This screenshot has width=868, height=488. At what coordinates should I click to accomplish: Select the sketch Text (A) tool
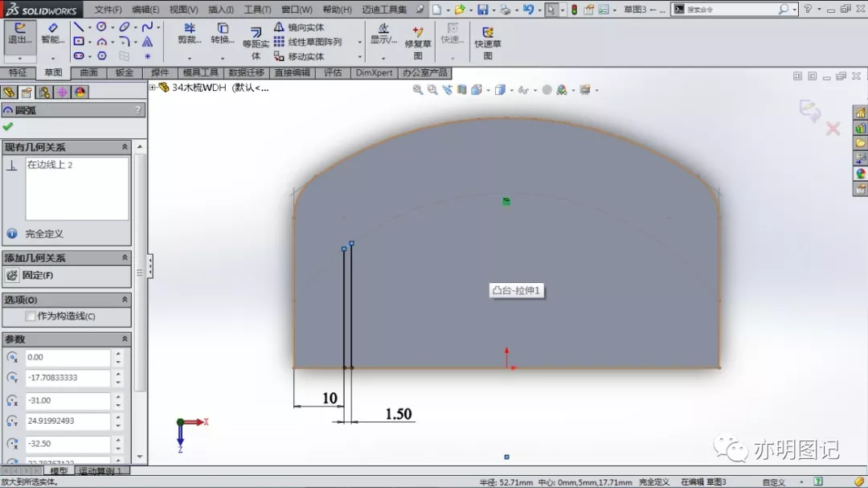[147, 42]
